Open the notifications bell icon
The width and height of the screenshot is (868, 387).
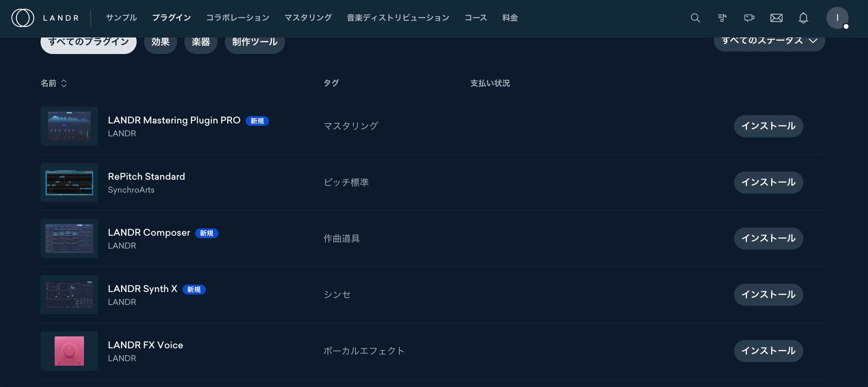click(x=803, y=18)
